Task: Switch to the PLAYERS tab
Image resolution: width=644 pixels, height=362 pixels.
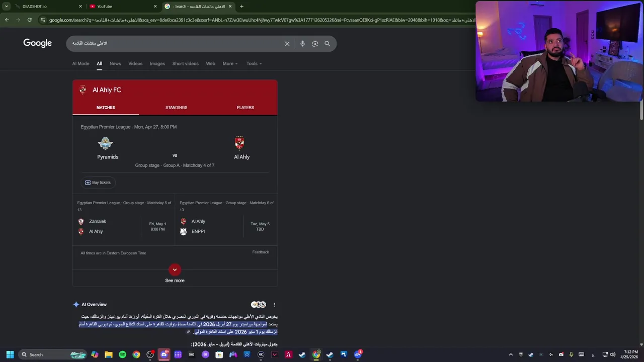Action: 246,108
